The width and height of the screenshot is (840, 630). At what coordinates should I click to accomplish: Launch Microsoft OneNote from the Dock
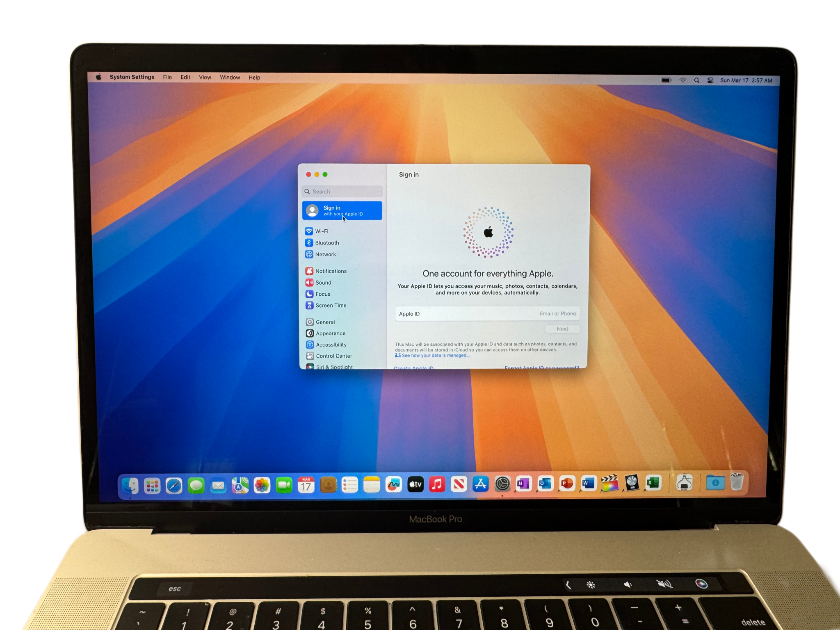pyautogui.click(x=524, y=484)
